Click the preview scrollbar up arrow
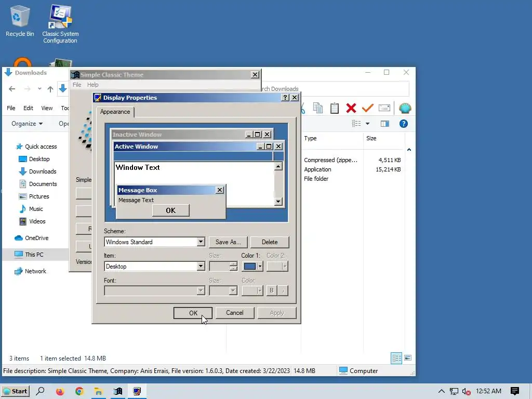This screenshot has height=399, width=532. coord(278,166)
